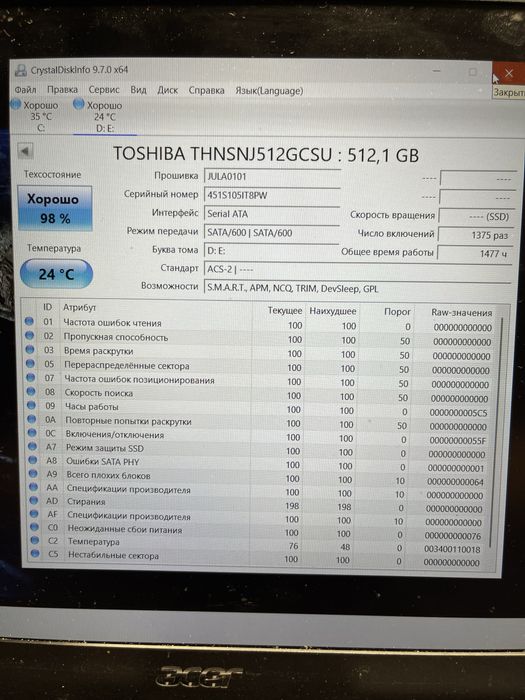Viewport: 525px width, 700px height.
Task: Click the 24 °C temperature indicator
Action: (x=56, y=274)
